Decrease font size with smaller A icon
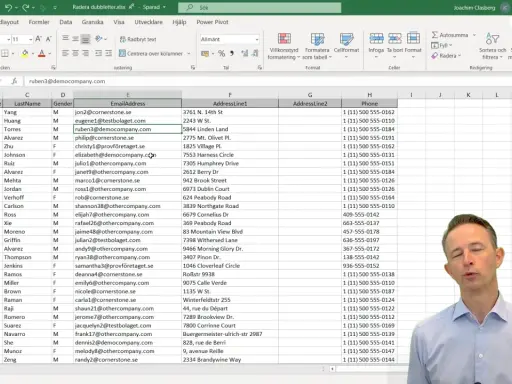The width and height of the screenshot is (512, 384). click(49, 39)
